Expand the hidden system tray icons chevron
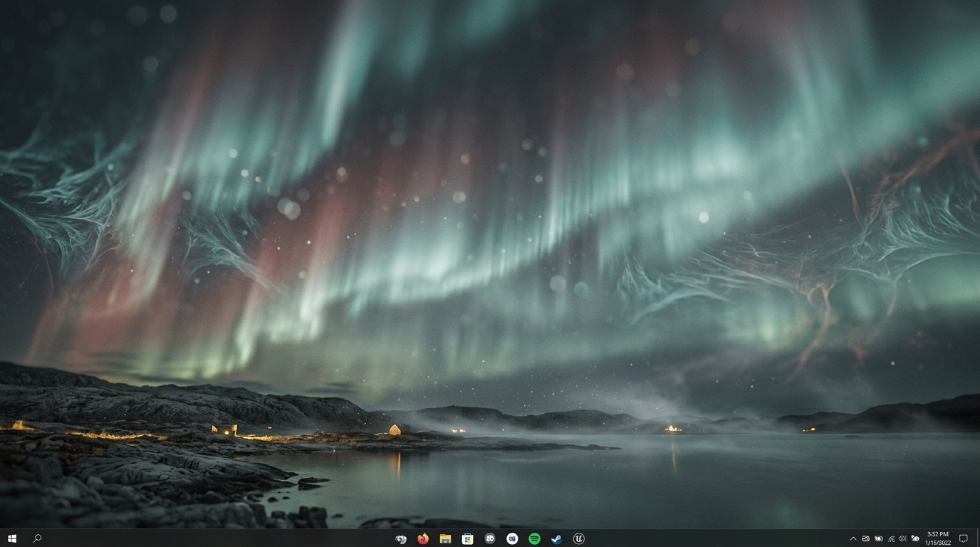The height and width of the screenshot is (547, 980). [x=853, y=539]
